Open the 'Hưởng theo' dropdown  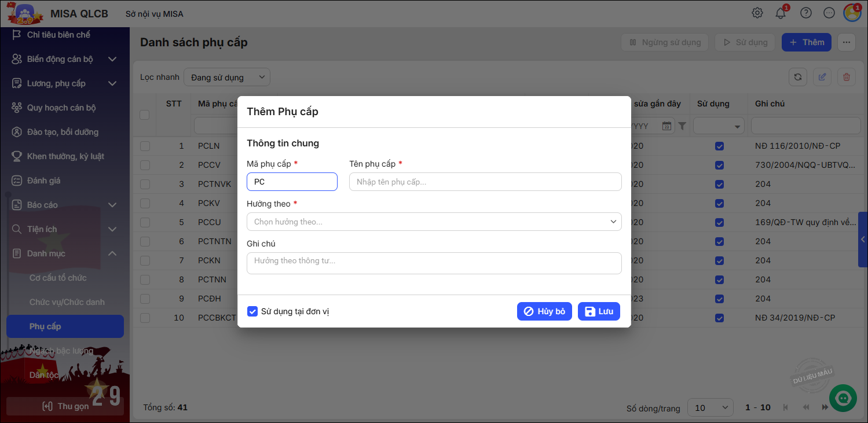434,222
